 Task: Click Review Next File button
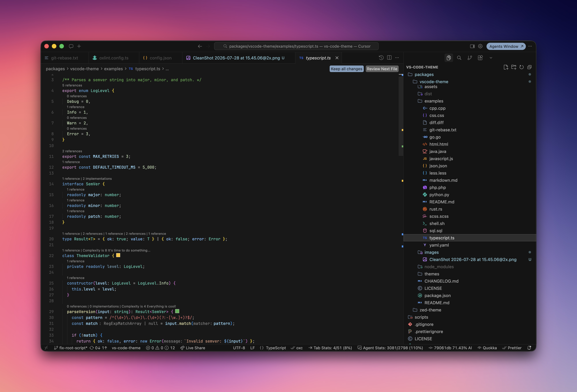[382, 69]
